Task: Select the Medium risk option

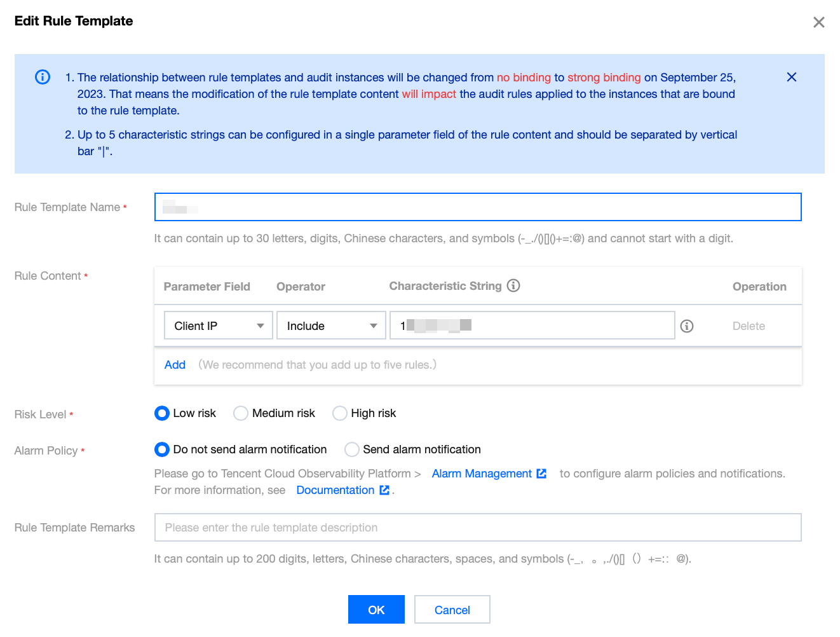Action: [241, 413]
